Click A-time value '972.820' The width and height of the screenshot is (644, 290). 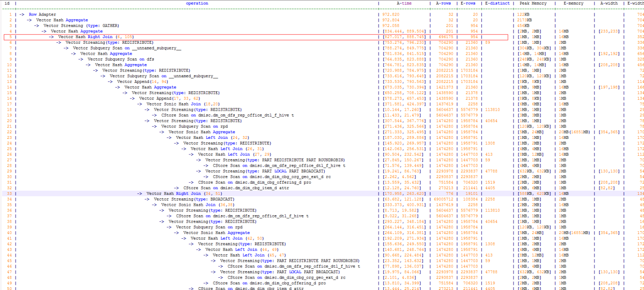click(x=390, y=15)
